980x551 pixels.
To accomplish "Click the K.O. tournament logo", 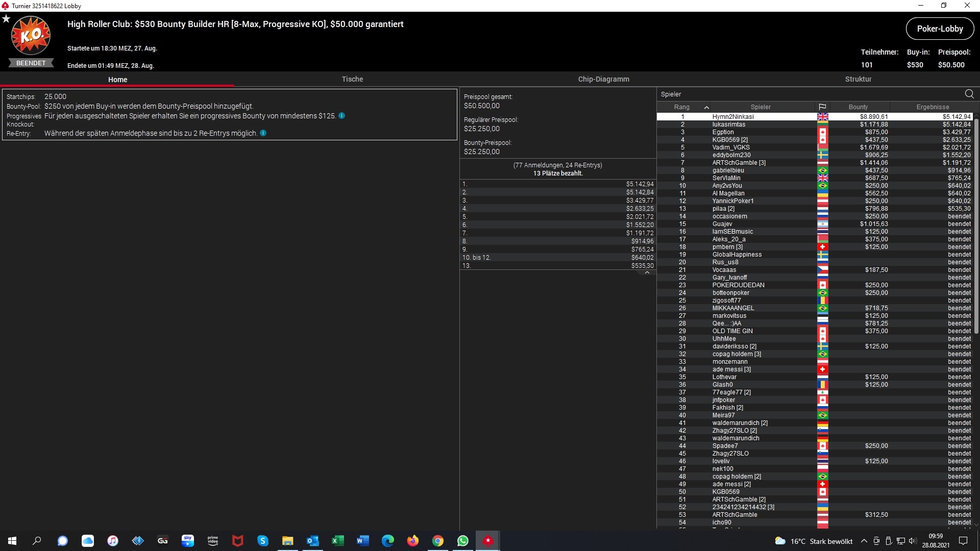I will (31, 36).
